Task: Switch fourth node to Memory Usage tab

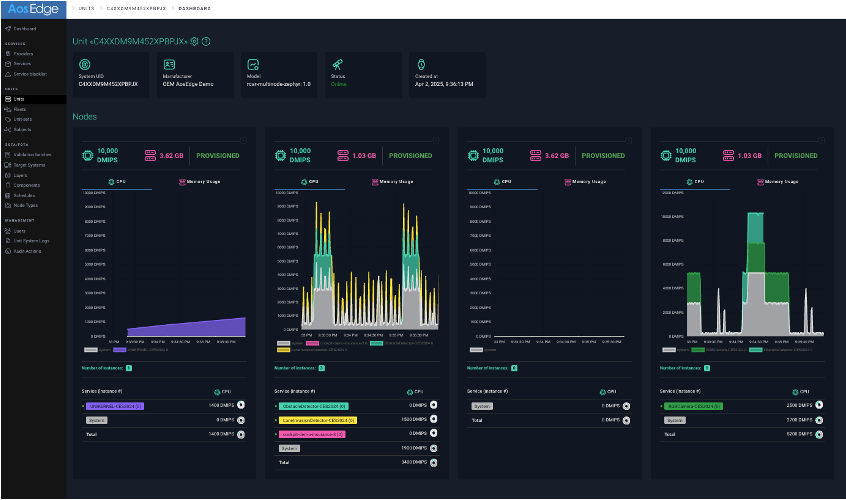Action: tap(777, 181)
